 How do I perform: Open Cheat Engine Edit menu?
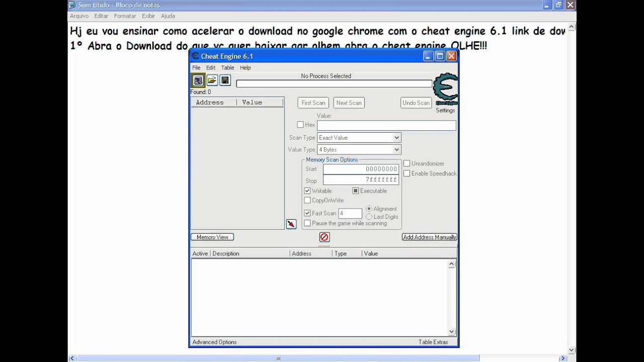211,68
